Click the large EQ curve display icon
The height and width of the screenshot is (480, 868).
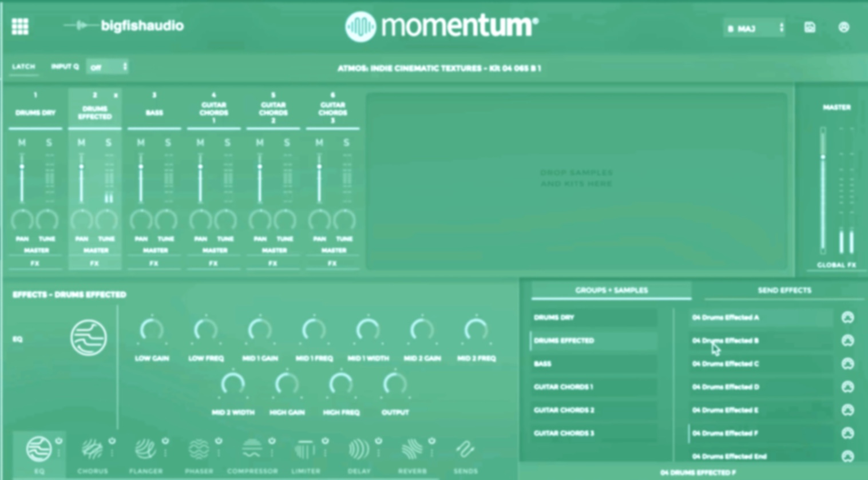click(89, 338)
